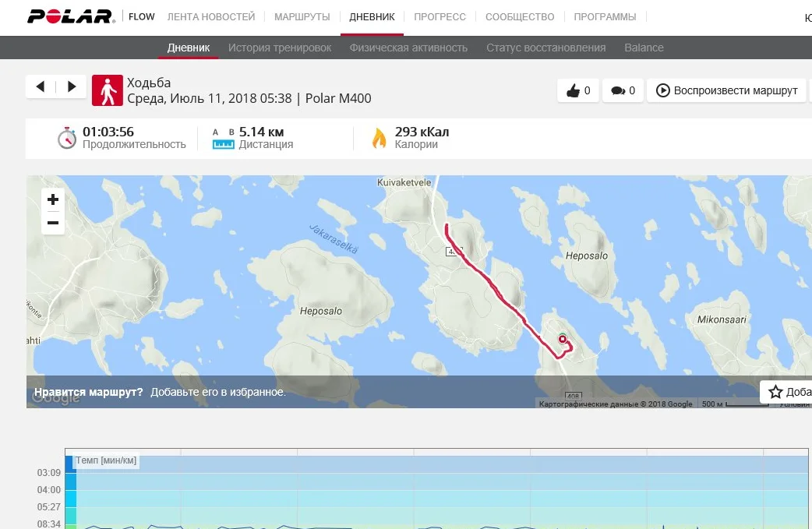Click Дистанция label
Viewport: 812px width, 529px height.
coord(266,144)
